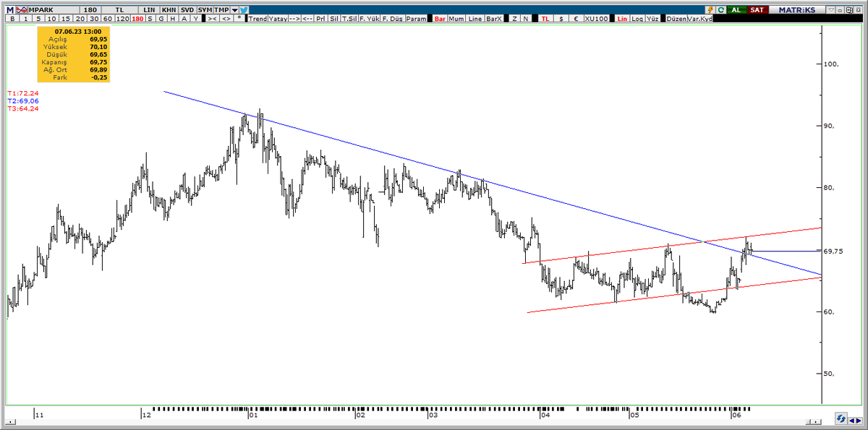Select the 30 minute period
The width and height of the screenshot is (868, 430).
[94, 19]
